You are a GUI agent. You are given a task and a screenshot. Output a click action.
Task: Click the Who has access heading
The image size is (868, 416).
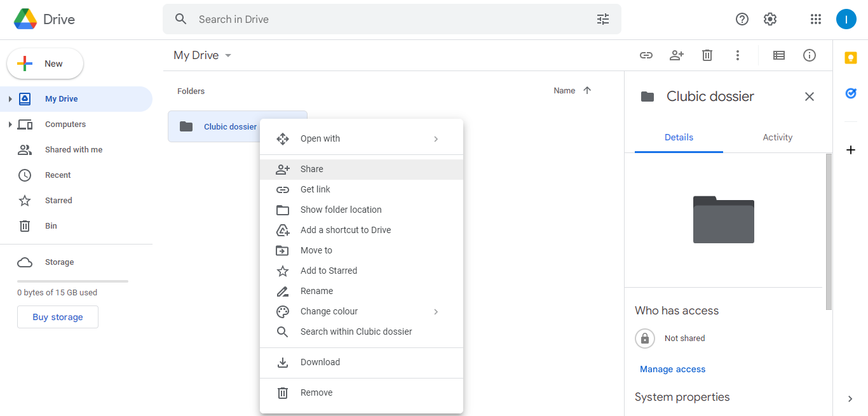coord(677,311)
